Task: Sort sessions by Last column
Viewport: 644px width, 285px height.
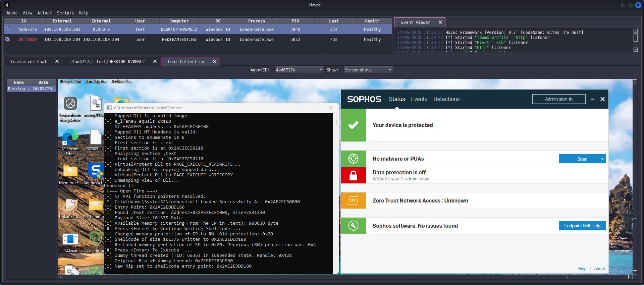Action: click(x=334, y=21)
